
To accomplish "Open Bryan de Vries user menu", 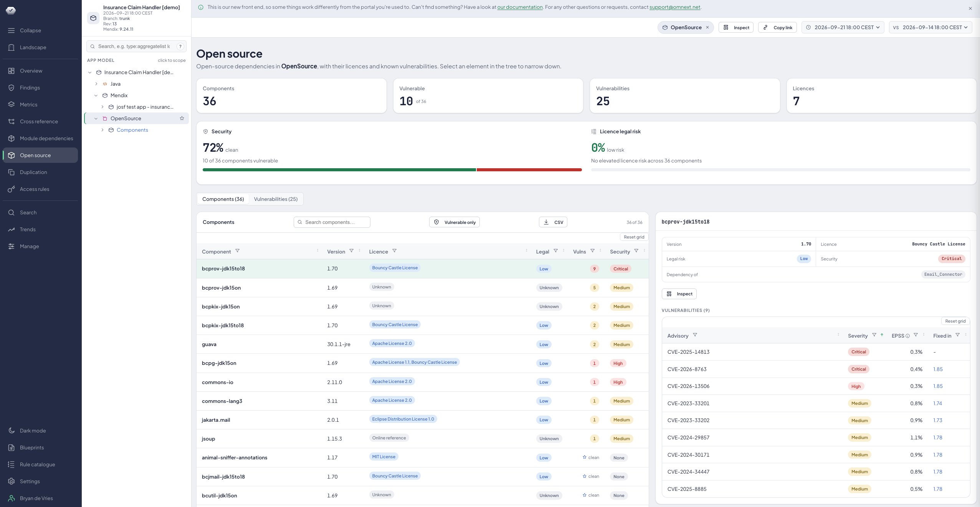I will click(x=40, y=498).
